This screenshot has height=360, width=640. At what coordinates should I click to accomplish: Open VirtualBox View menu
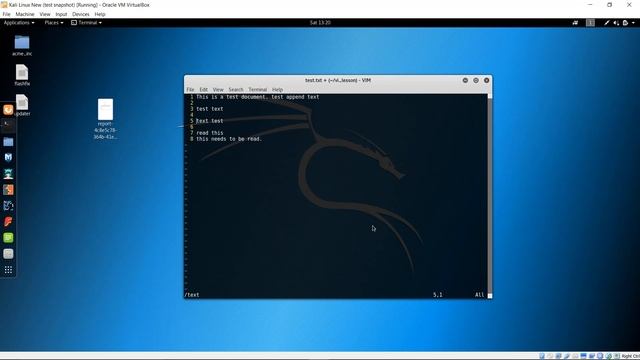pos(45,14)
